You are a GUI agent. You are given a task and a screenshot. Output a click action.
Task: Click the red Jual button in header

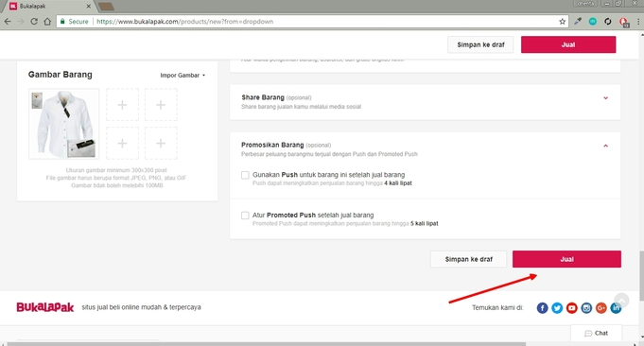[568, 44]
